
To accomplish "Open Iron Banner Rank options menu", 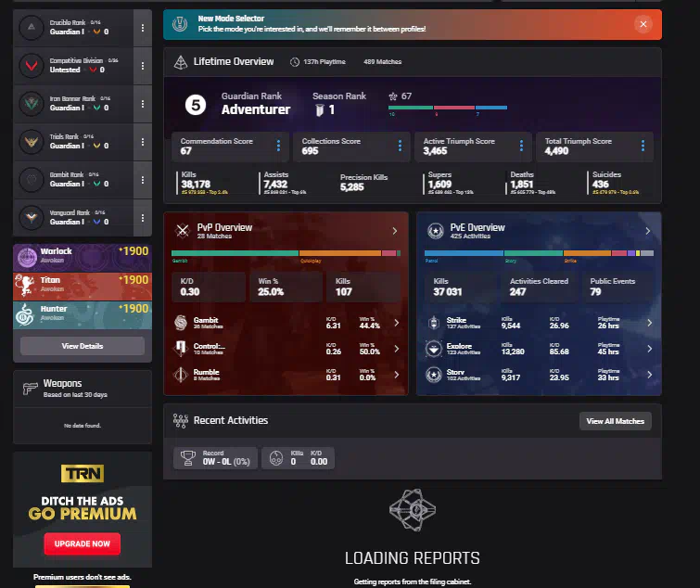I will pyautogui.click(x=143, y=104).
